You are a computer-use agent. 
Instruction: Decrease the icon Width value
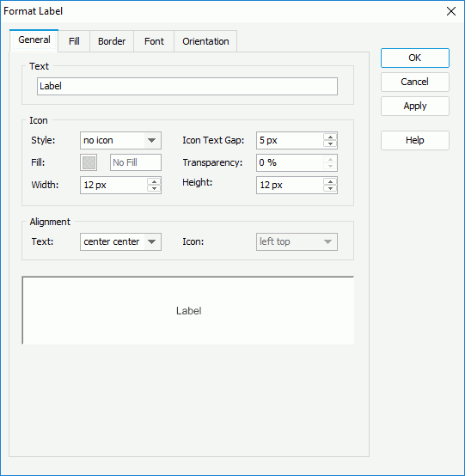point(154,188)
